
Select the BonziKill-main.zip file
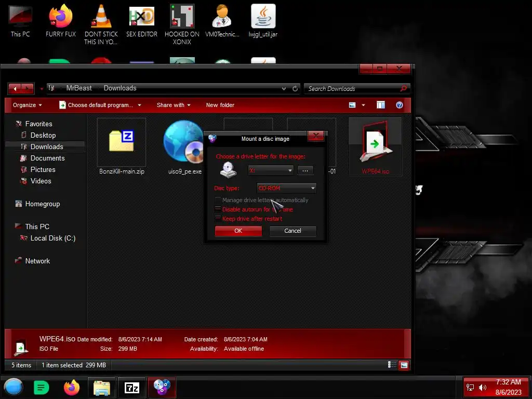pos(122,147)
